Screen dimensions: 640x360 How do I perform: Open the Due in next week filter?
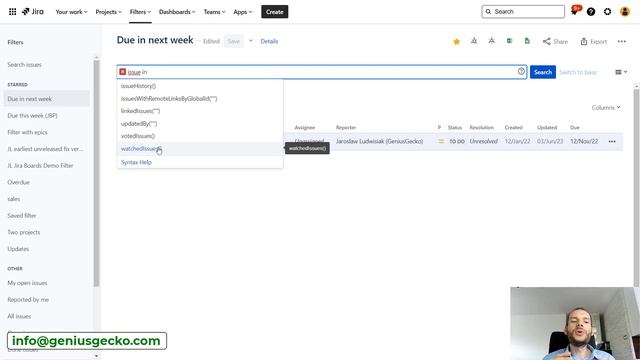(46, 99)
